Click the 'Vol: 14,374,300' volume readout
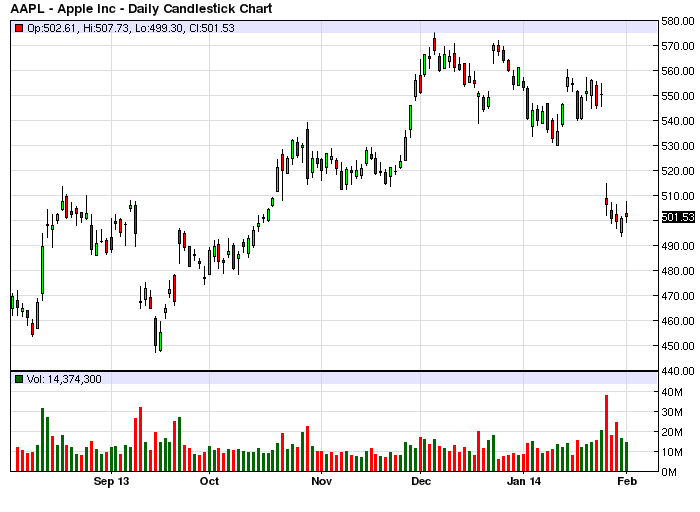The width and height of the screenshot is (700, 512). coord(64,379)
